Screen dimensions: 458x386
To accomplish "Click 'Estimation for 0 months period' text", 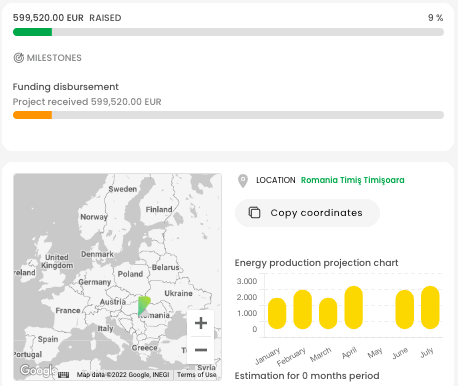I will pyautogui.click(x=307, y=376).
